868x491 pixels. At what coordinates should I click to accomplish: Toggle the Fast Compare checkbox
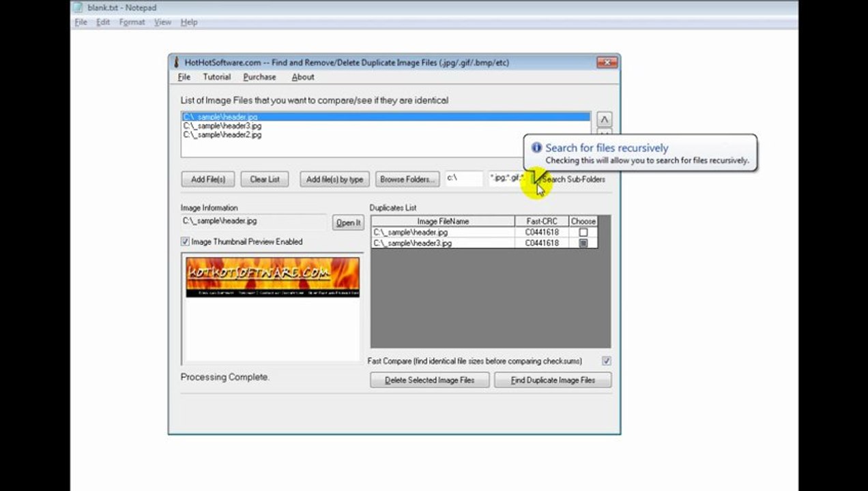[x=607, y=361]
